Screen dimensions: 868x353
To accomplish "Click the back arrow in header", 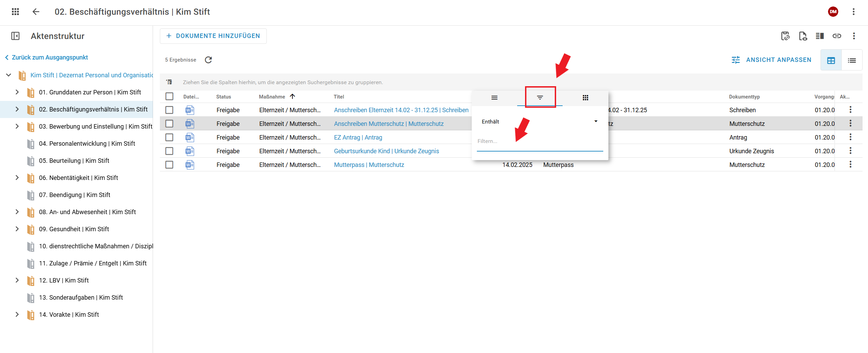I will point(36,12).
